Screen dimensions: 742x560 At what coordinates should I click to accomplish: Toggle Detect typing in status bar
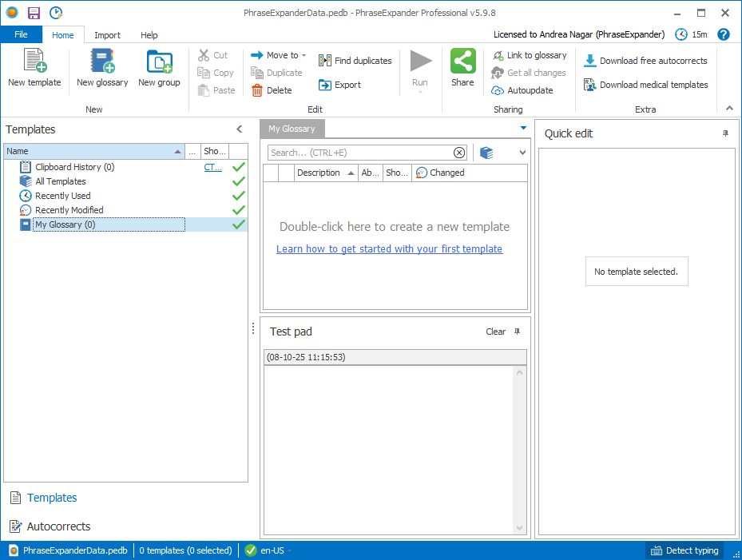684,550
